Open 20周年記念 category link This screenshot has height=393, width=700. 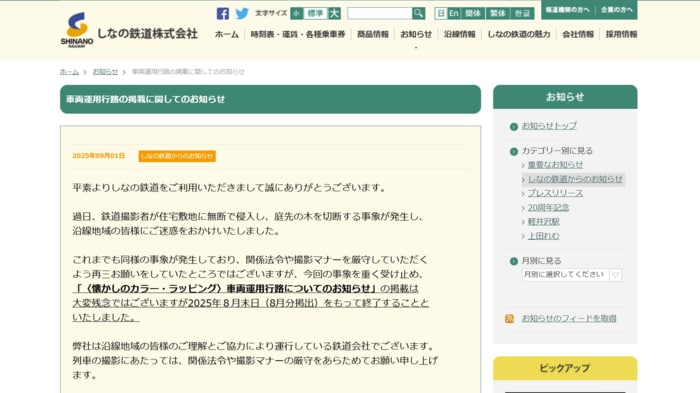pyautogui.click(x=548, y=208)
